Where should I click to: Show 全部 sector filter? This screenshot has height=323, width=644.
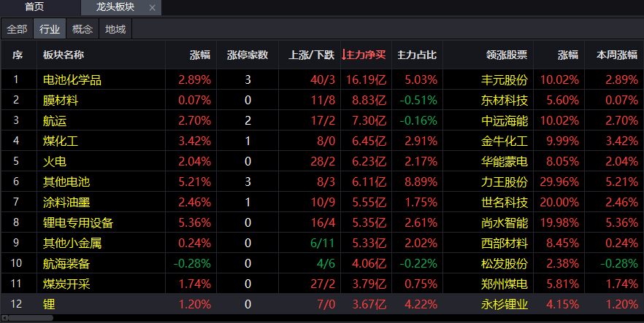17,29
